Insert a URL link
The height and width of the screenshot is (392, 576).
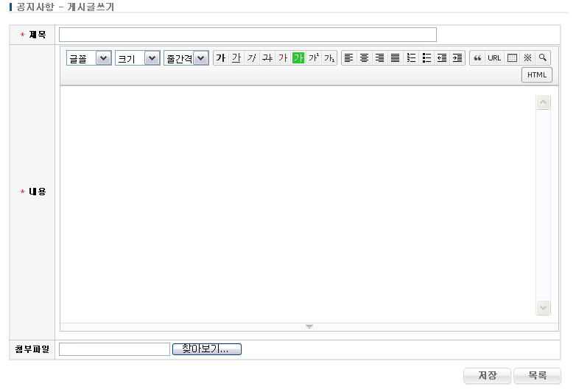point(494,58)
